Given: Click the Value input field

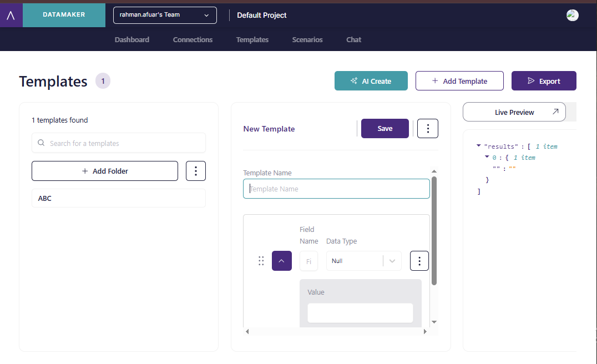Looking at the screenshot, I should coord(360,313).
